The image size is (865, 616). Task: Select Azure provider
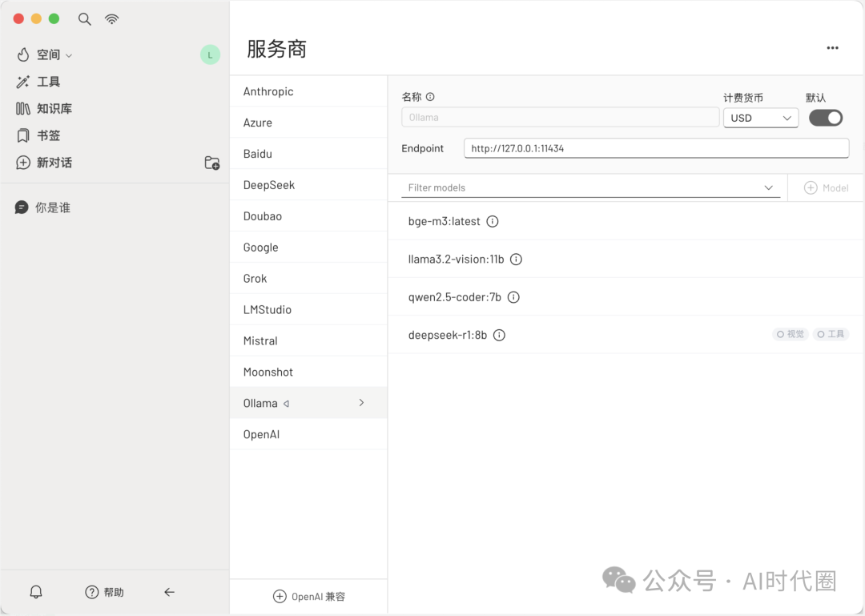pos(308,123)
